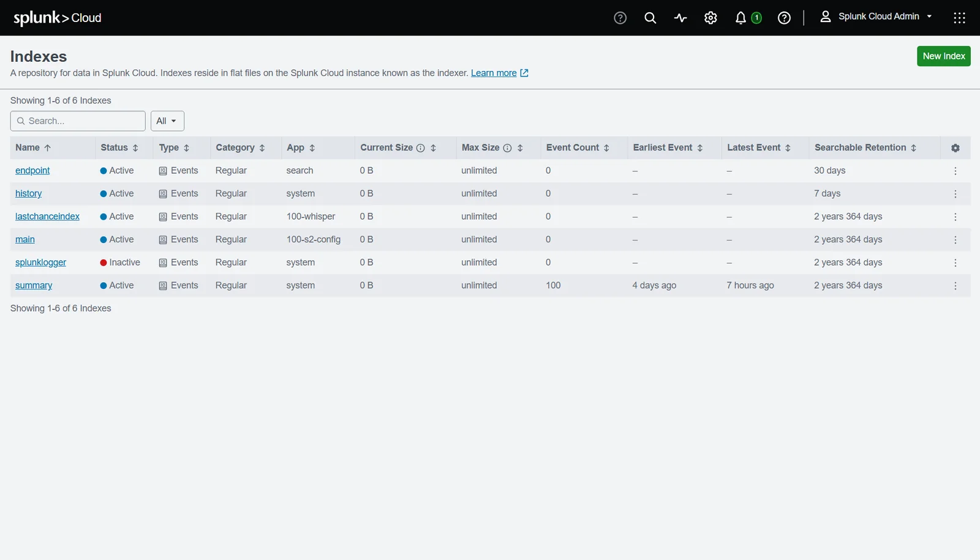
Task: Open table column settings gear
Action: point(955,148)
